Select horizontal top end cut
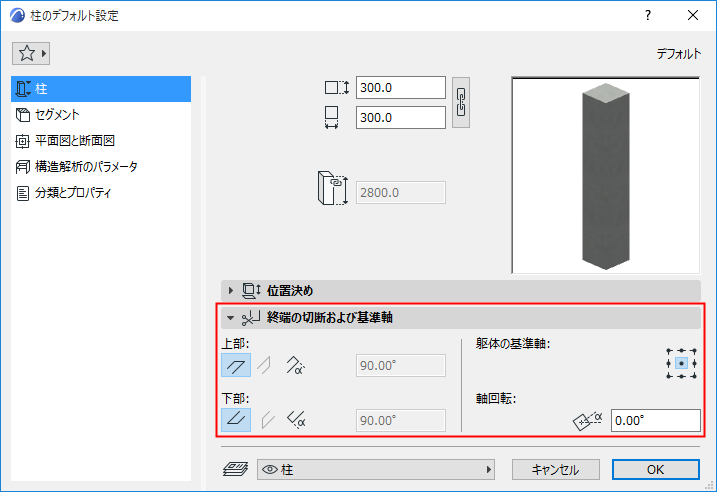The image size is (717, 492). 236,365
